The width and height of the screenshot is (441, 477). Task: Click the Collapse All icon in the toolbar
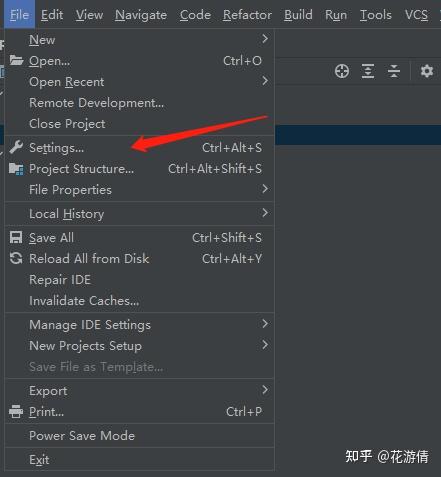[394, 71]
